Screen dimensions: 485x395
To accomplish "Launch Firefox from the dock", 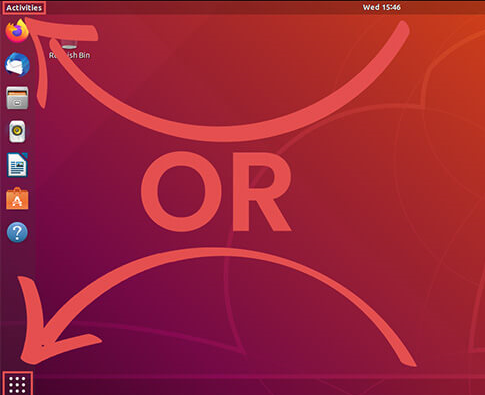I will point(17,31).
